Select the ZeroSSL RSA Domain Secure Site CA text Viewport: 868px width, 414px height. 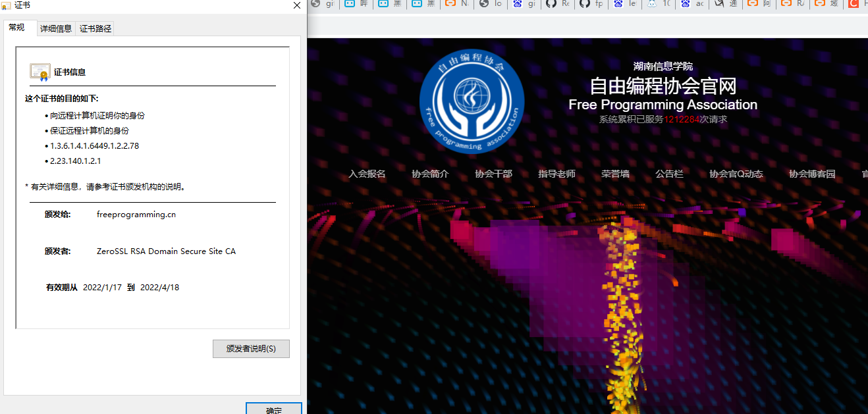pos(166,251)
